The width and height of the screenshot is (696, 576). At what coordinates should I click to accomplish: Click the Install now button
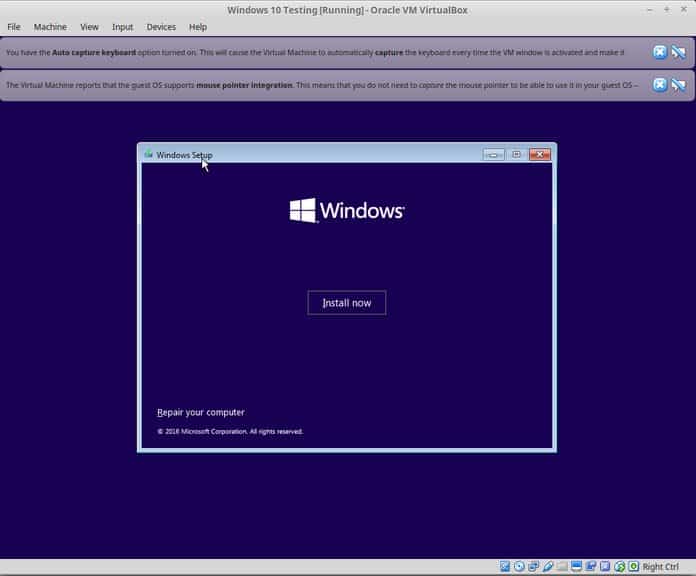[347, 303]
